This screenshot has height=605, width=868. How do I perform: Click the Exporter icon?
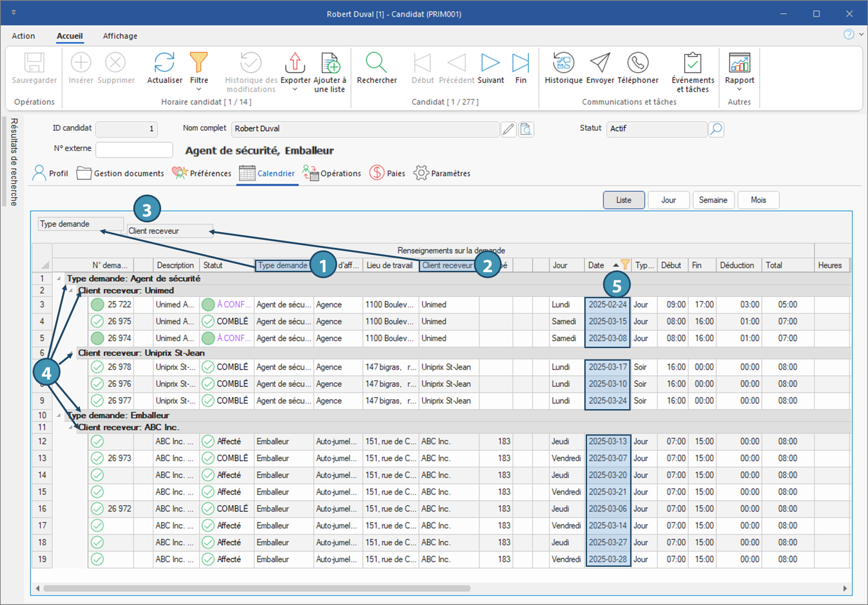tap(295, 63)
